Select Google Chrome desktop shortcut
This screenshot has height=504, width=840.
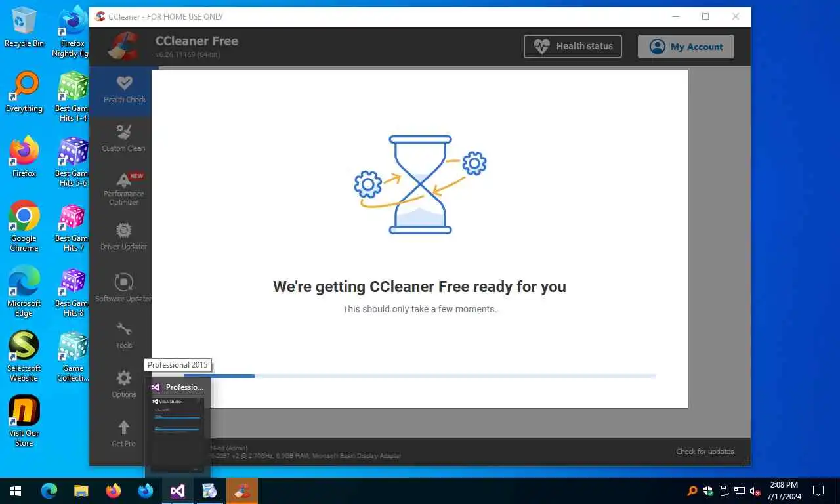[x=24, y=226]
